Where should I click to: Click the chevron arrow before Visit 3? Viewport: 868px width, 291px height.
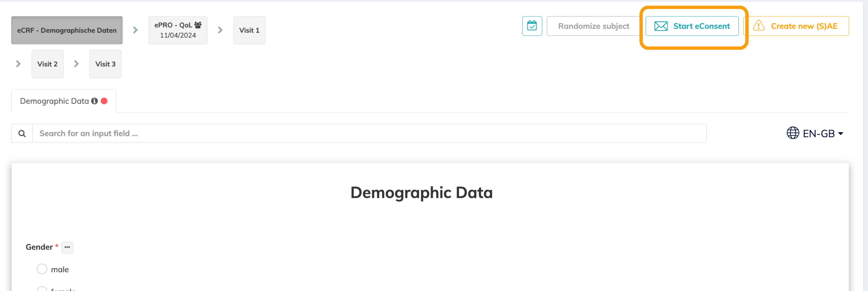[x=76, y=64]
